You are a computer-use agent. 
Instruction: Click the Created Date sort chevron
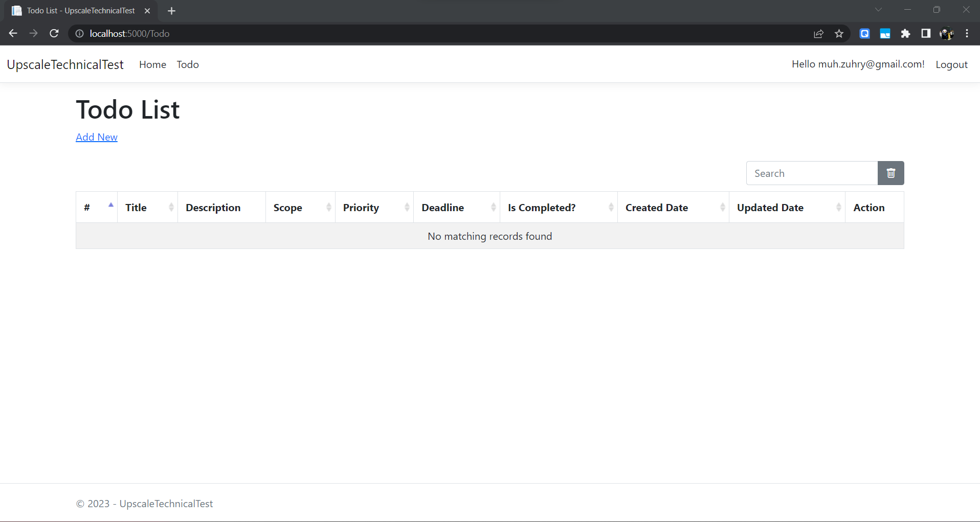tap(722, 207)
